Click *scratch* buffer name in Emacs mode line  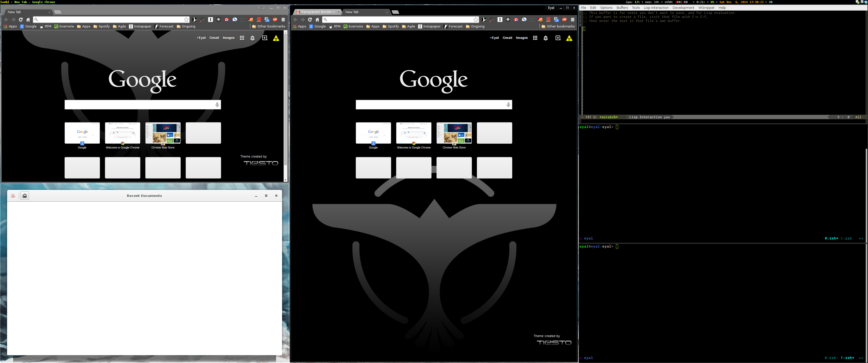(x=609, y=117)
